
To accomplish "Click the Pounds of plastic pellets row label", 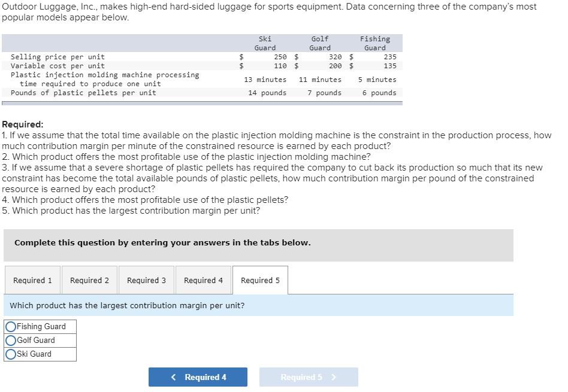I will coord(83,93).
